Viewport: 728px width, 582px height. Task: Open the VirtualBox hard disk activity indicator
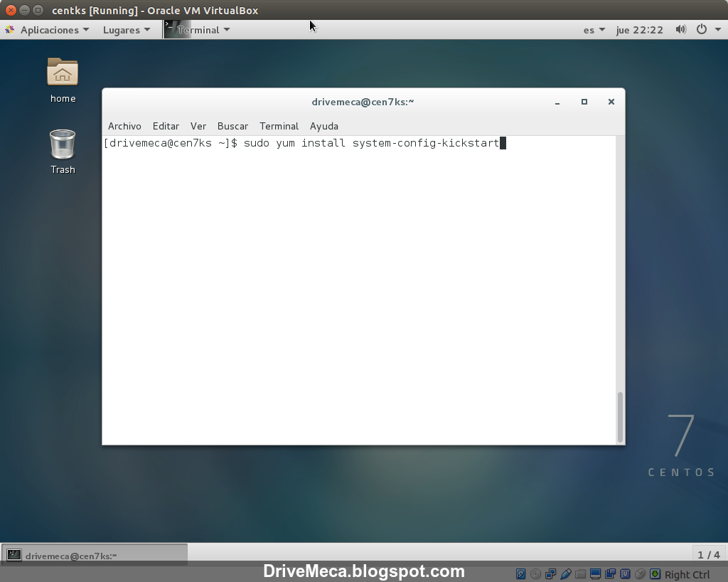click(x=521, y=574)
